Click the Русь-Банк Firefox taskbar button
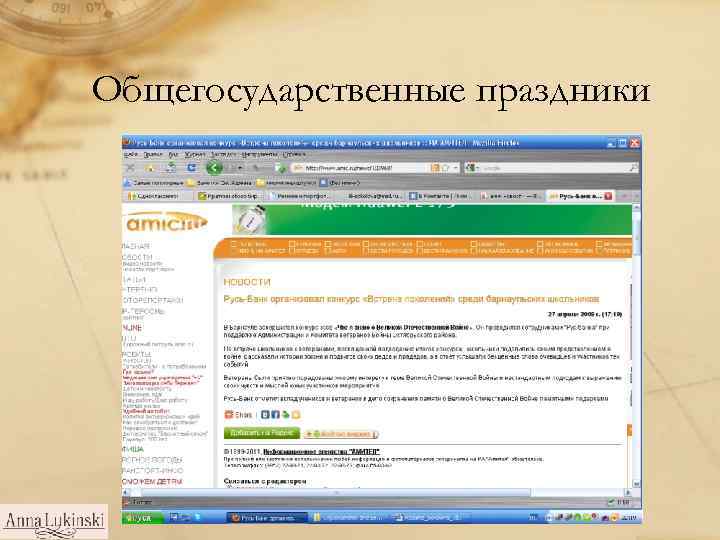This screenshot has width=720, height=540. [x=267, y=518]
